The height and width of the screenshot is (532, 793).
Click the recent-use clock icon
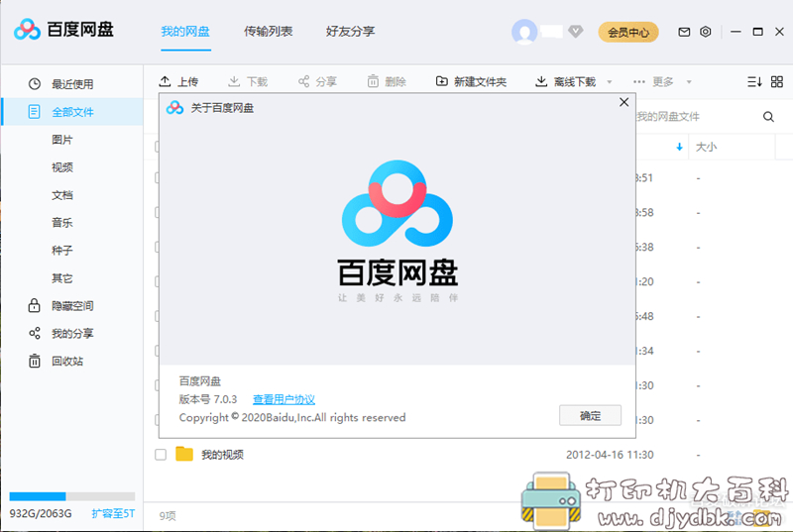click(35, 84)
